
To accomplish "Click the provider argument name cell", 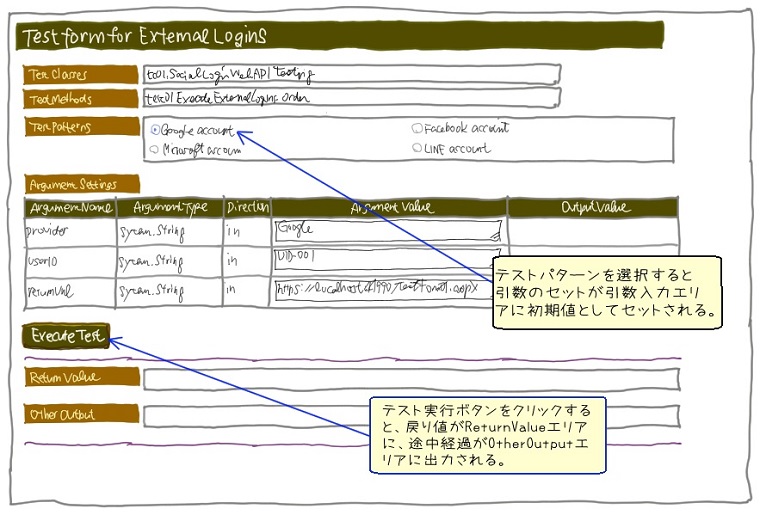I will [71, 232].
